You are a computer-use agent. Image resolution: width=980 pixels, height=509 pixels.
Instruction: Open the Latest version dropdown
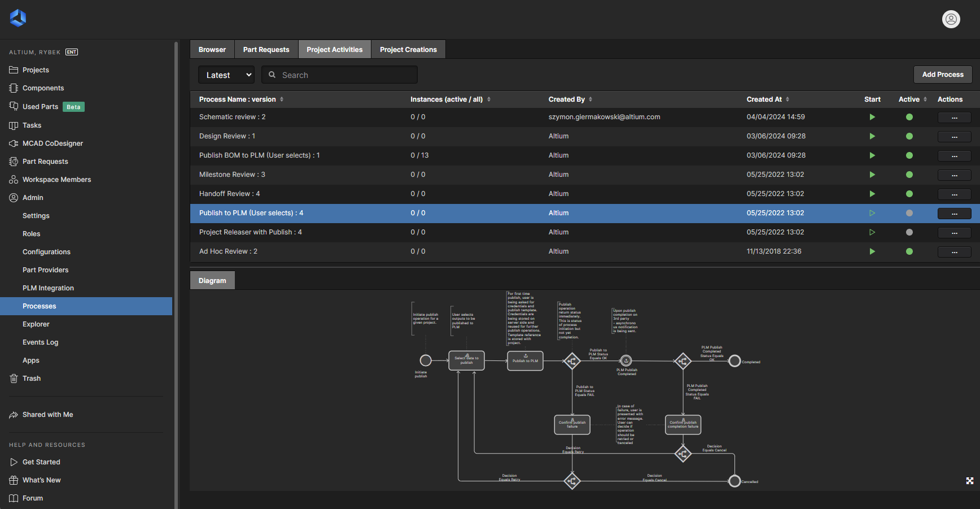226,75
